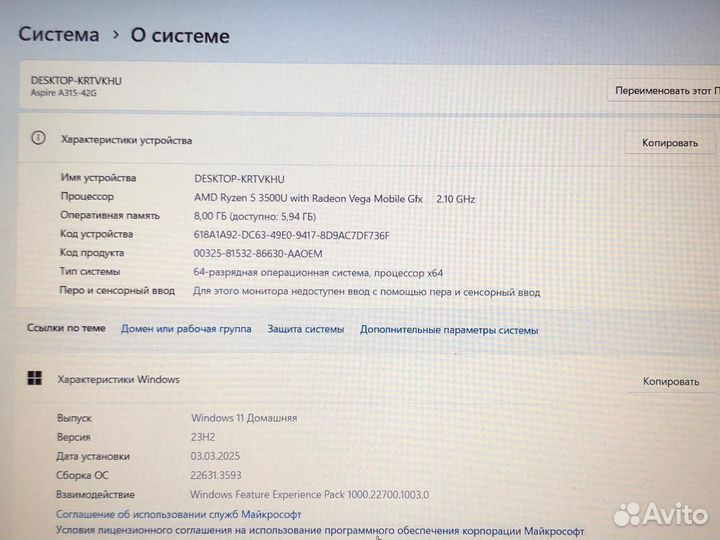Copy device specs with the Копировать button
Screen dimensions: 720x540
click(669, 143)
